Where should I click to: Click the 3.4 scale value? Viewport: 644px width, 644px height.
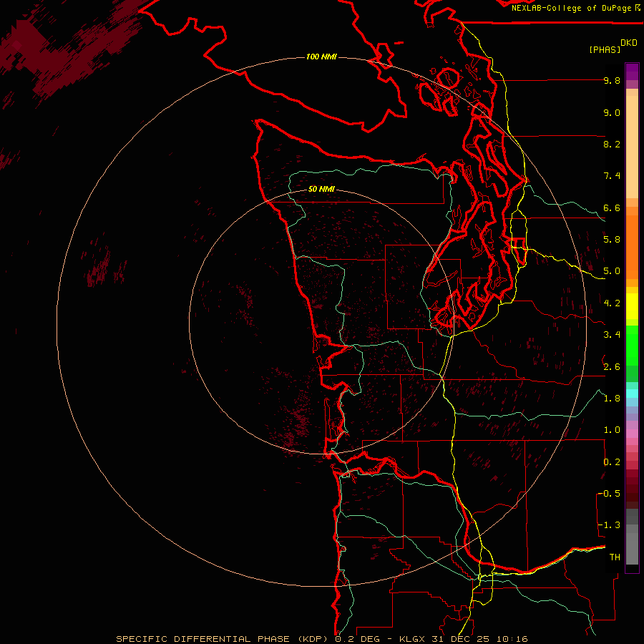tap(612, 335)
